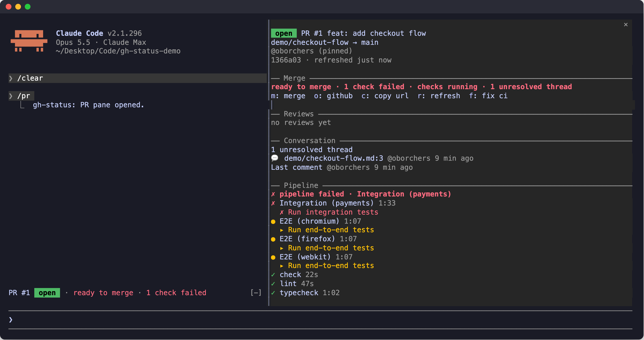
Task: Expand the triangle under E2E (chromium)
Action: [x=282, y=230]
